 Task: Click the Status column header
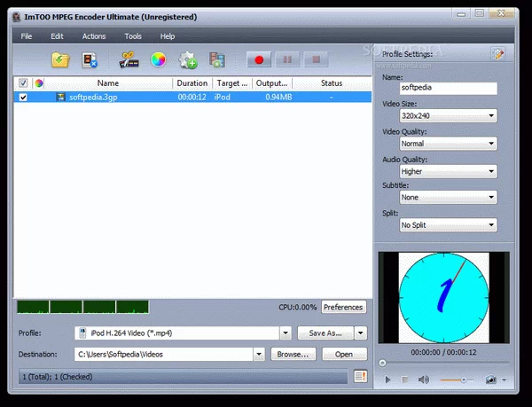click(x=332, y=83)
